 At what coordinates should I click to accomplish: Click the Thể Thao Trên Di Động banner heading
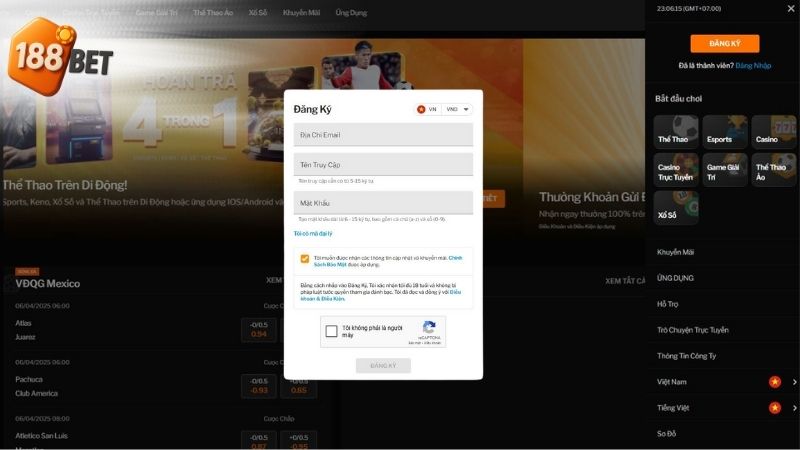pyautogui.click(x=65, y=185)
